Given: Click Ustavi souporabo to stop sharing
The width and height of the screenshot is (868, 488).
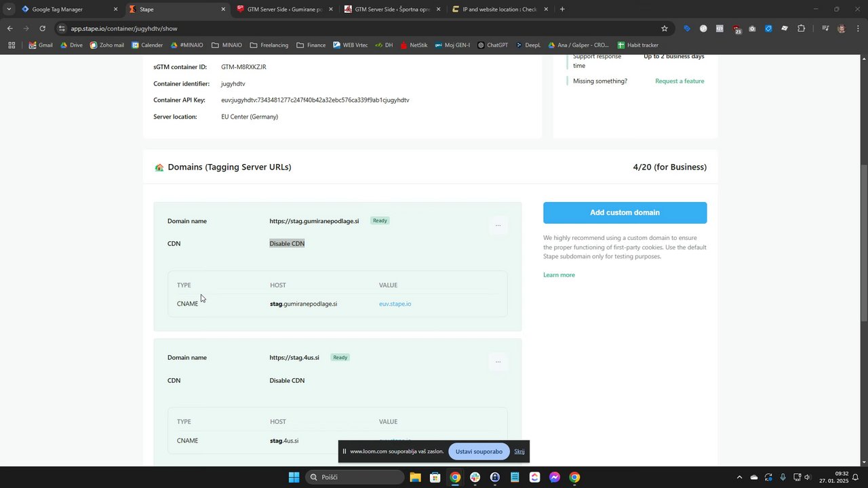Looking at the screenshot, I should [479, 451].
